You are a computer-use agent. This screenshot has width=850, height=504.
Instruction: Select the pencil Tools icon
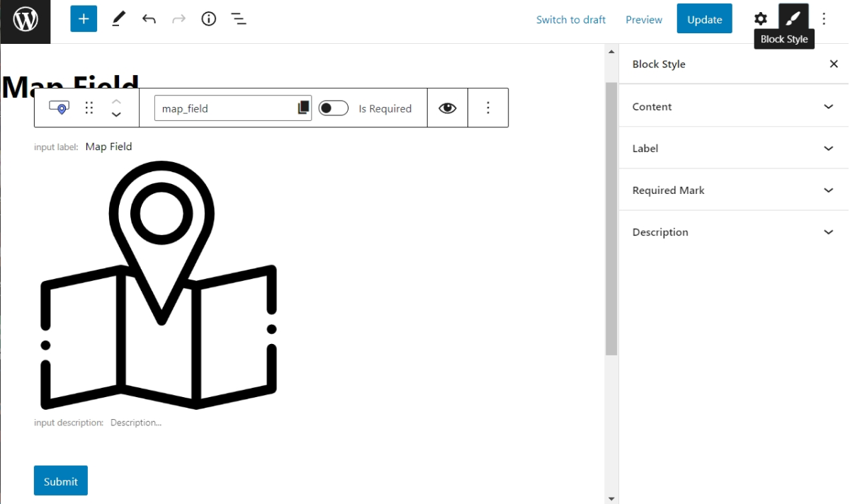(x=118, y=19)
